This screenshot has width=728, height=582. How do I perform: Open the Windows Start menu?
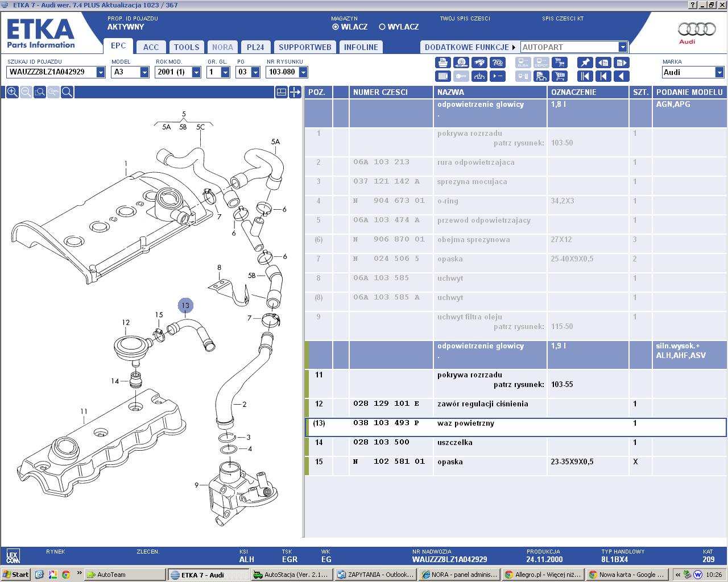tap(16, 575)
